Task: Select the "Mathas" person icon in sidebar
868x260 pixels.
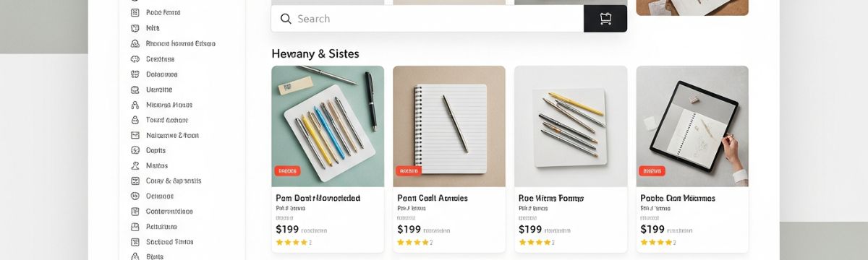Action: pyautogui.click(x=135, y=165)
